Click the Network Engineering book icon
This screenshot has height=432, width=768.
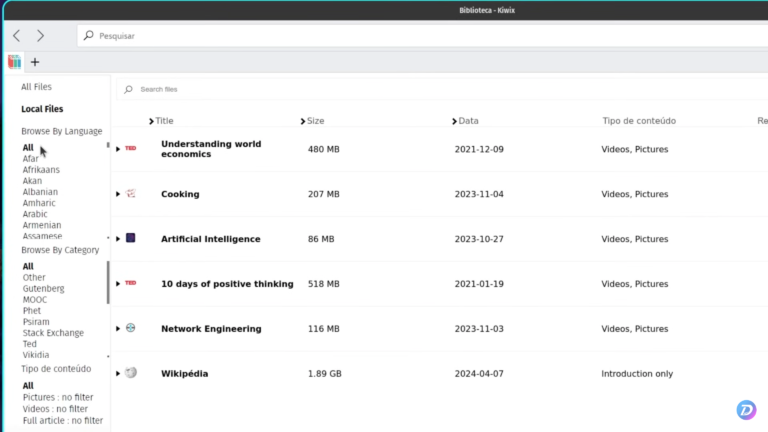pos(131,328)
